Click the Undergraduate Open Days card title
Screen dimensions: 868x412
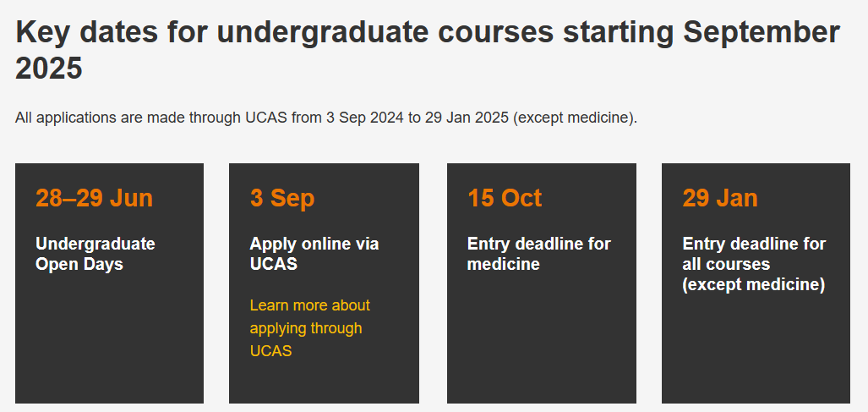click(x=96, y=254)
